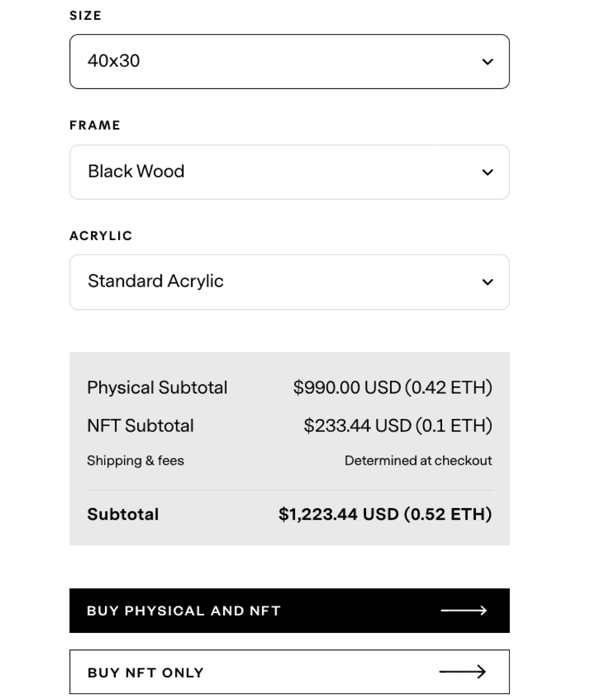Click the NFT Subtotal label
Screen dimensions: 603x700
[141, 426]
